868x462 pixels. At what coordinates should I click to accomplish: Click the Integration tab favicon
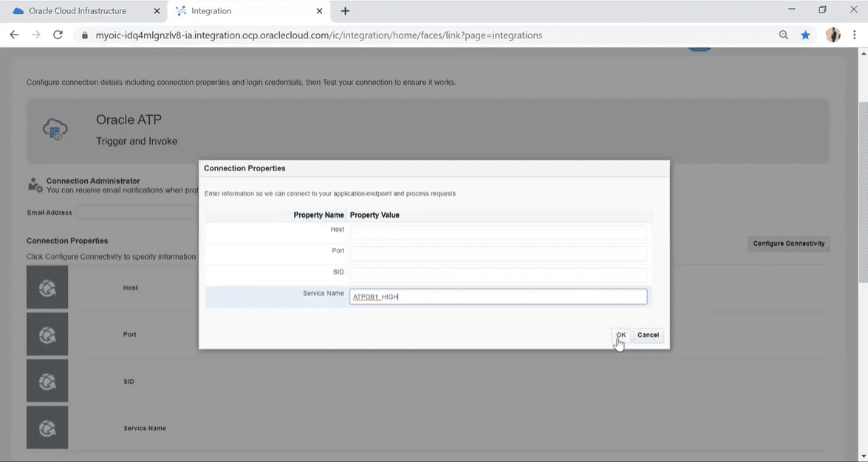click(x=181, y=11)
